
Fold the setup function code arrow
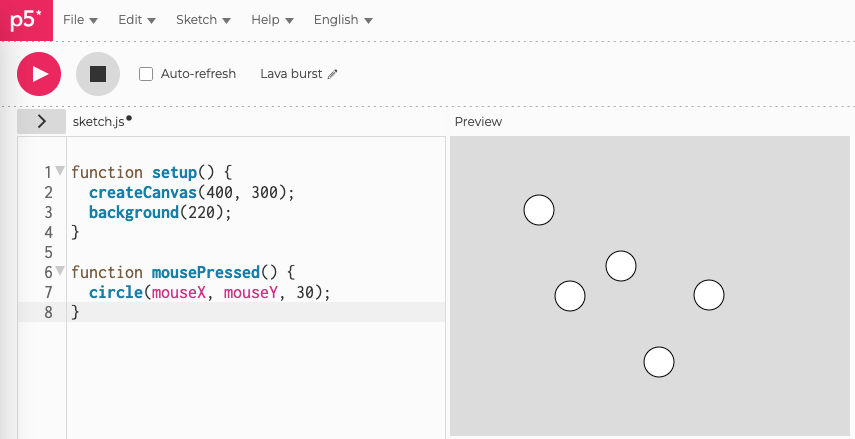60,171
